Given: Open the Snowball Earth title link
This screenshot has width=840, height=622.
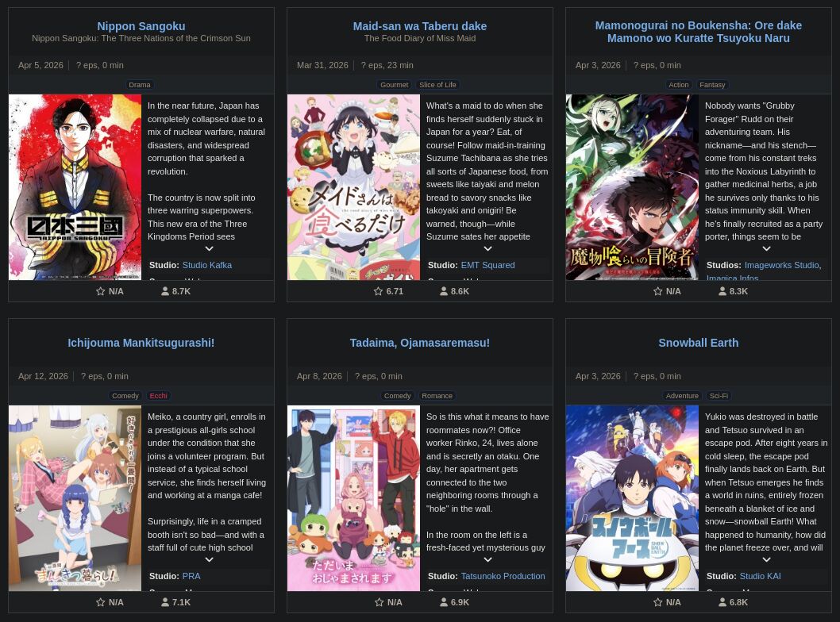Looking at the screenshot, I should click(698, 343).
